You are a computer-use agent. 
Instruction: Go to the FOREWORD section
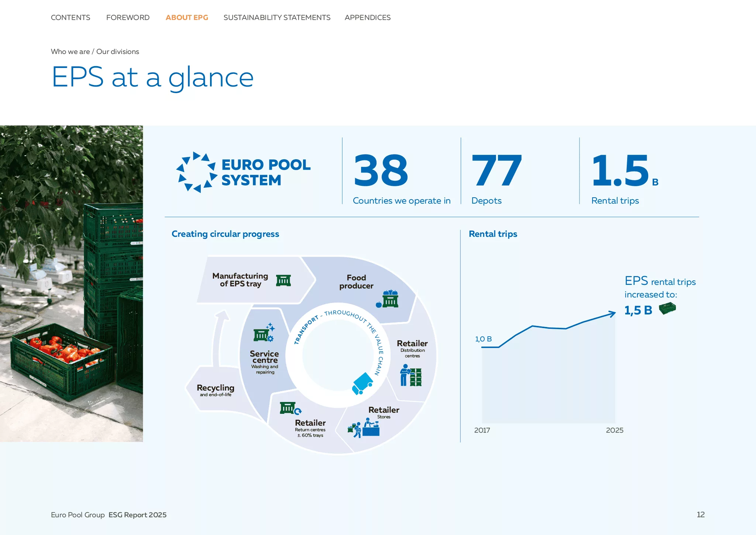(128, 17)
